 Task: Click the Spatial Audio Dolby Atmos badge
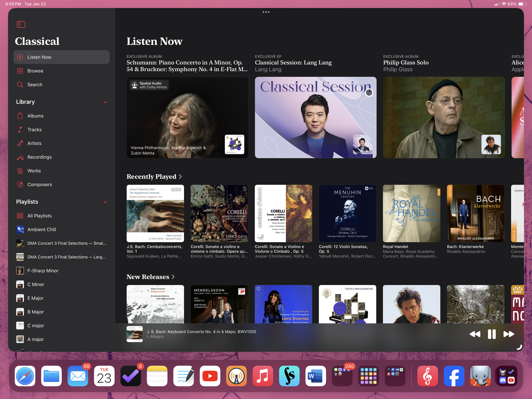click(x=149, y=85)
